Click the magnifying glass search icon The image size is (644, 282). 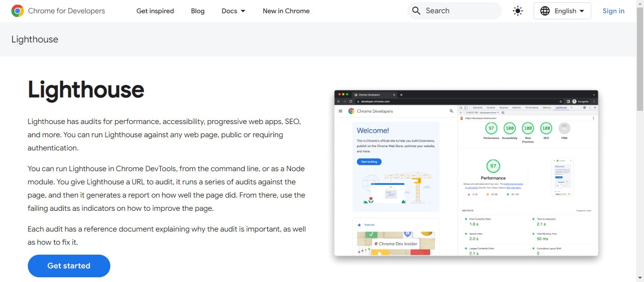(x=416, y=11)
